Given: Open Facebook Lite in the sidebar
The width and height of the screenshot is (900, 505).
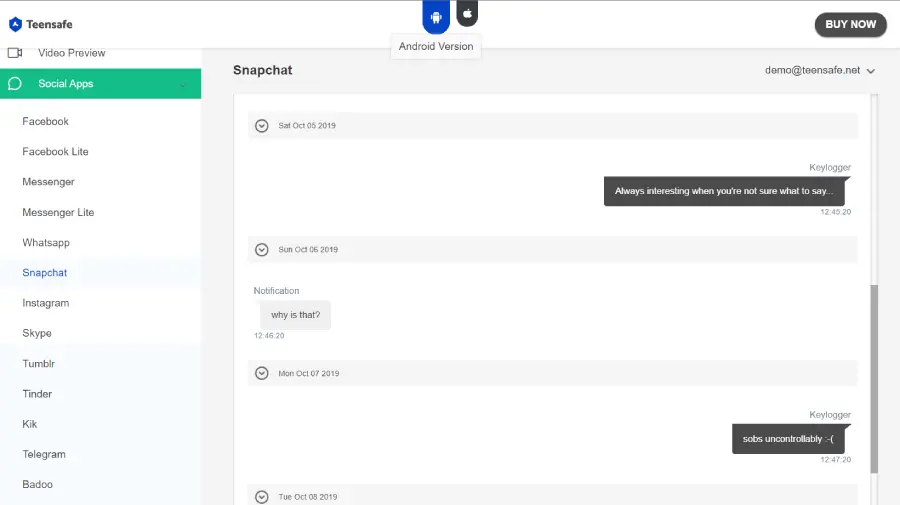Looking at the screenshot, I should pos(55,152).
